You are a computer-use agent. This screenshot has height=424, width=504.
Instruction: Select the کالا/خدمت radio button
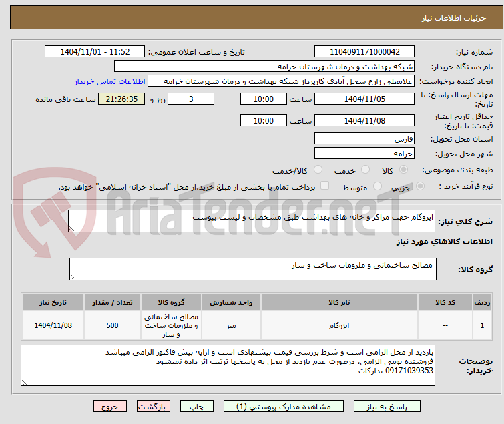click(318, 170)
